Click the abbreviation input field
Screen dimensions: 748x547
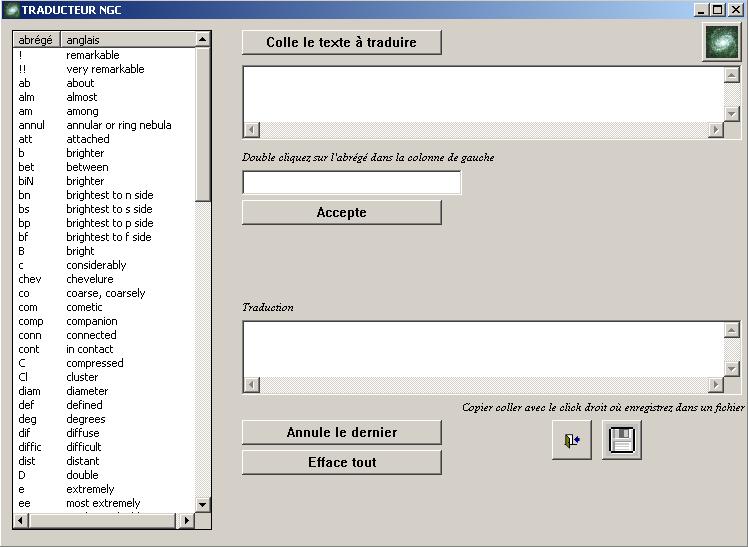(x=351, y=183)
